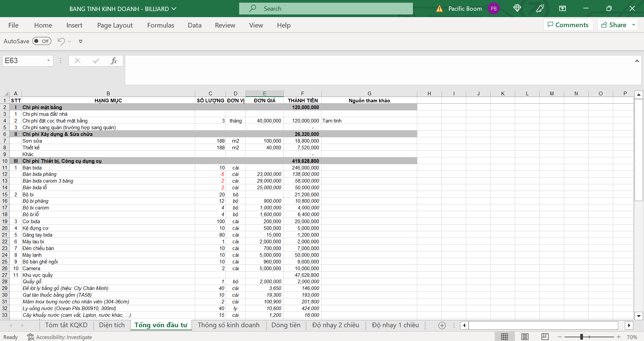Click Accessibility: Investigate in status bar
644x341 pixels.
point(60,337)
